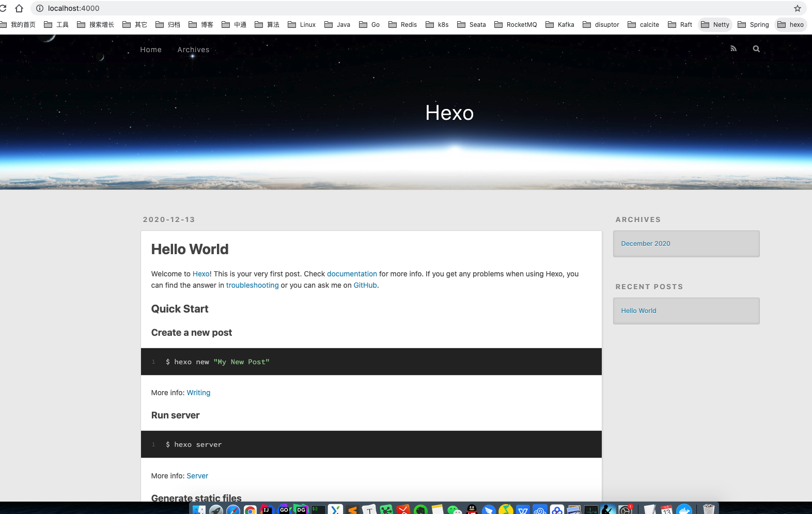
Task: Navigate to Home in blog menu
Action: click(151, 50)
